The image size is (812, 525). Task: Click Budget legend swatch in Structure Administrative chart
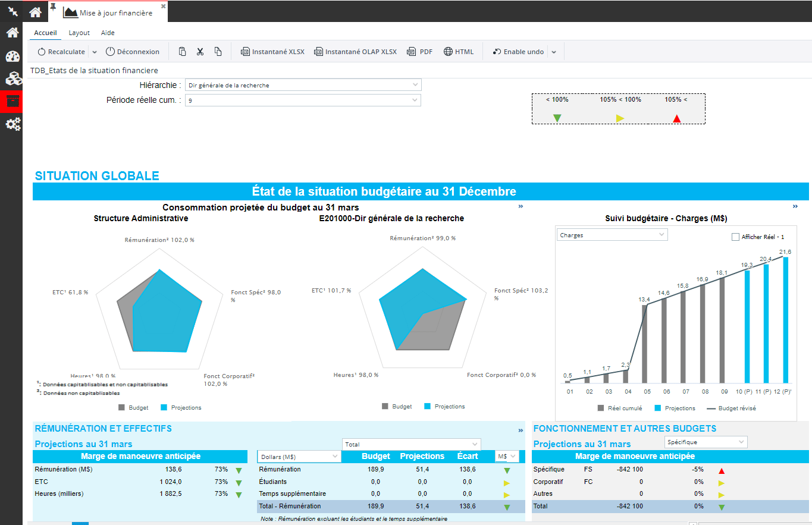click(121, 407)
